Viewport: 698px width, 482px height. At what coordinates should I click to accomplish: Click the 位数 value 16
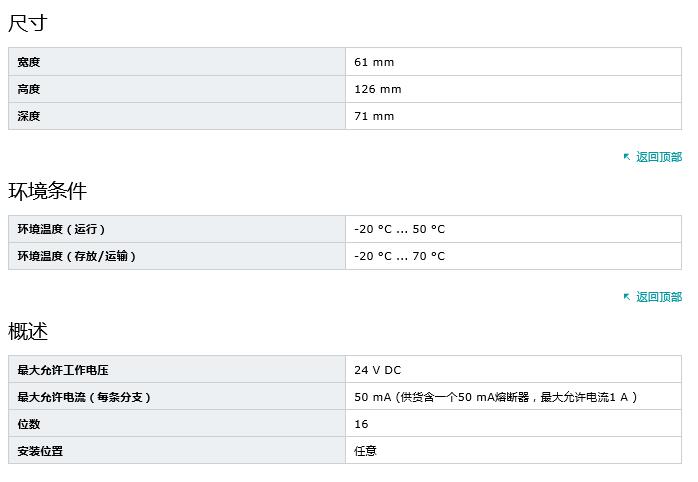[361, 424]
